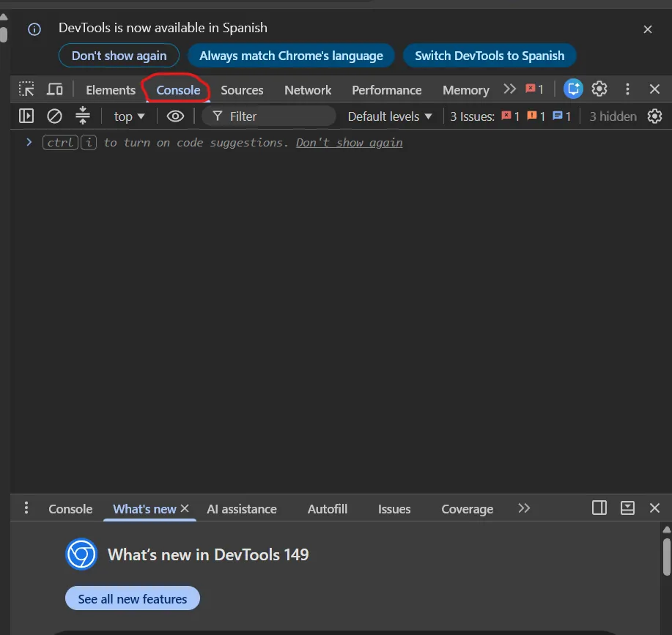Toggle the device toolbar icon
Screen dimensions: 672x635
click(55, 89)
